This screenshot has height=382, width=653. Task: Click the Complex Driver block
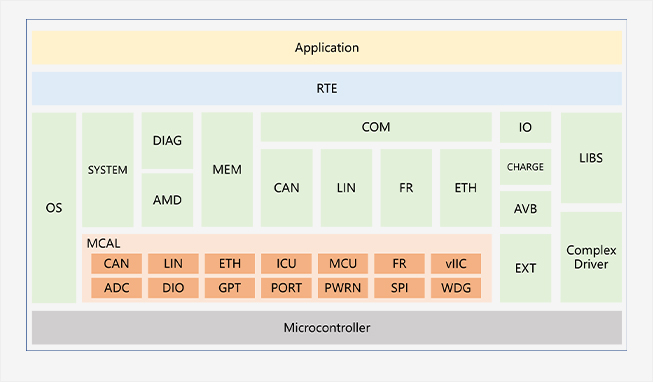[x=591, y=257]
